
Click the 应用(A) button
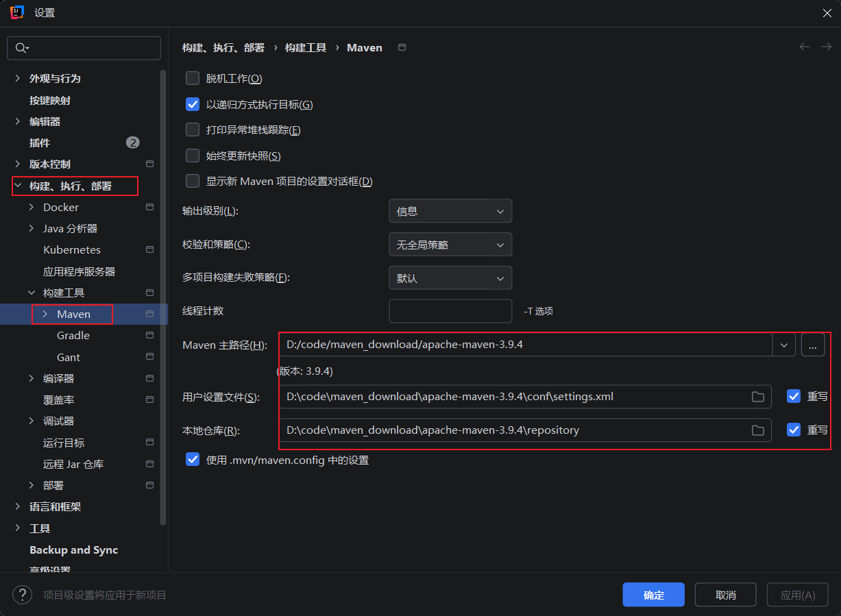click(798, 595)
